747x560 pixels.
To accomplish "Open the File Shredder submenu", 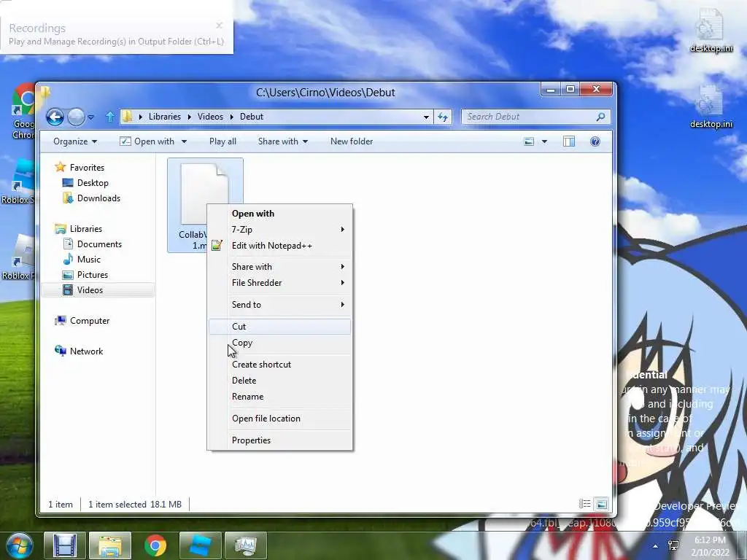I will point(280,283).
